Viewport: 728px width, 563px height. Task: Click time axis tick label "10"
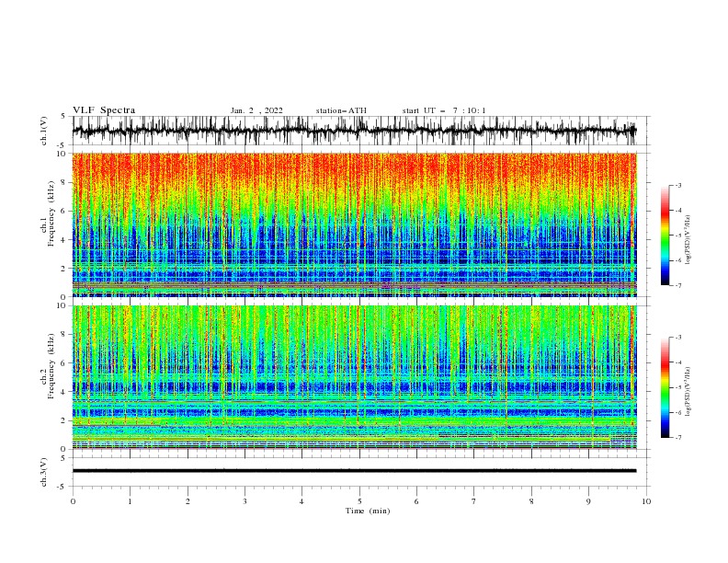646,501
